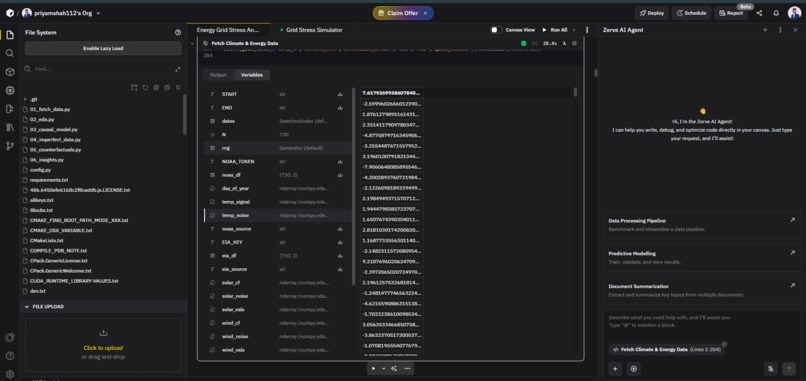Click the Deploy button

(651, 13)
